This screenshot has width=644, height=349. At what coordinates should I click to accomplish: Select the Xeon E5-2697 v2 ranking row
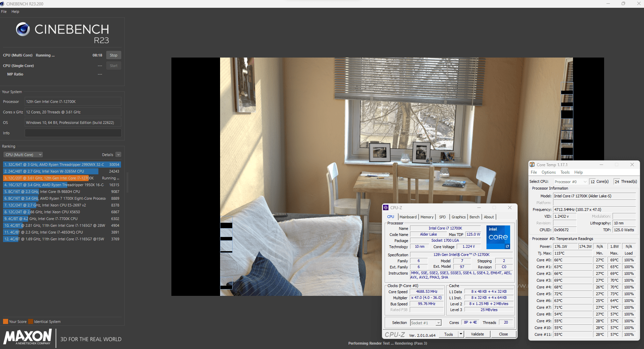(62, 205)
